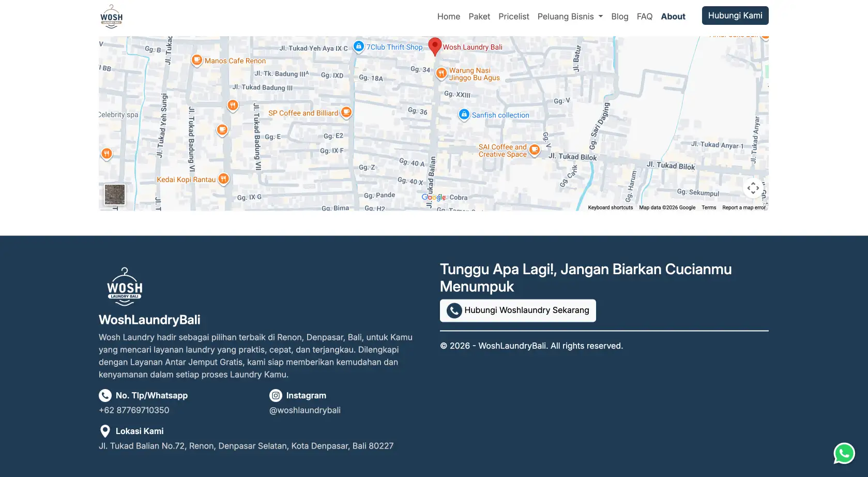Click the Wosh Laundry Bali footer logo
This screenshot has height=477, width=868.
[x=125, y=287]
